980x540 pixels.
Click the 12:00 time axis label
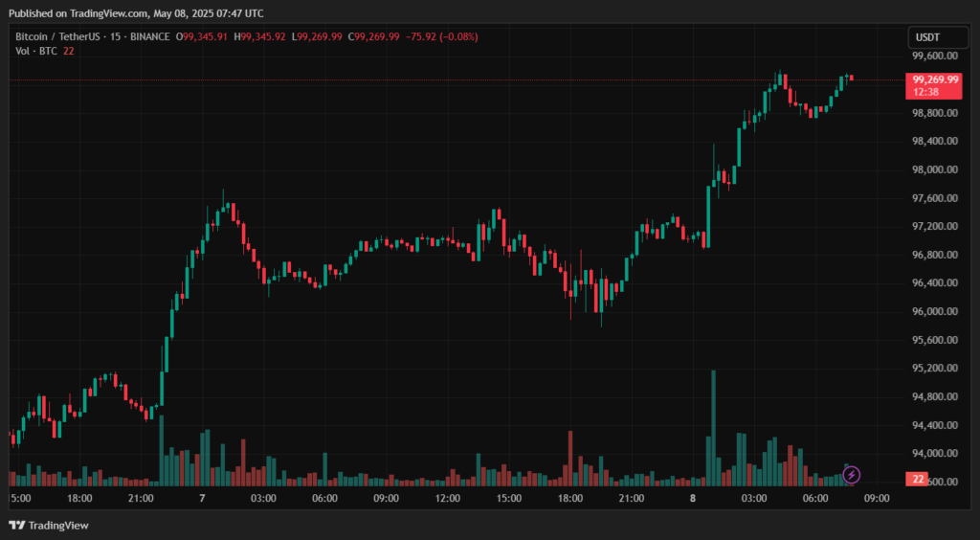click(447, 499)
